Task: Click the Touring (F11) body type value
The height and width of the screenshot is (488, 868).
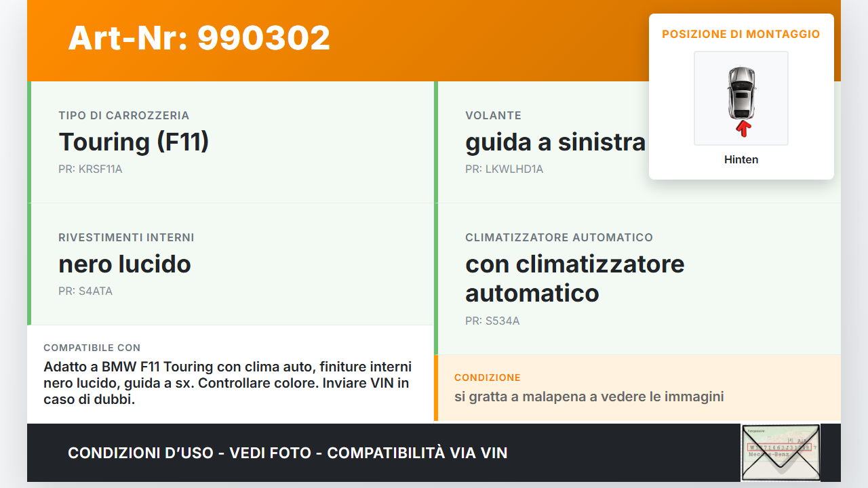Action: tap(134, 142)
